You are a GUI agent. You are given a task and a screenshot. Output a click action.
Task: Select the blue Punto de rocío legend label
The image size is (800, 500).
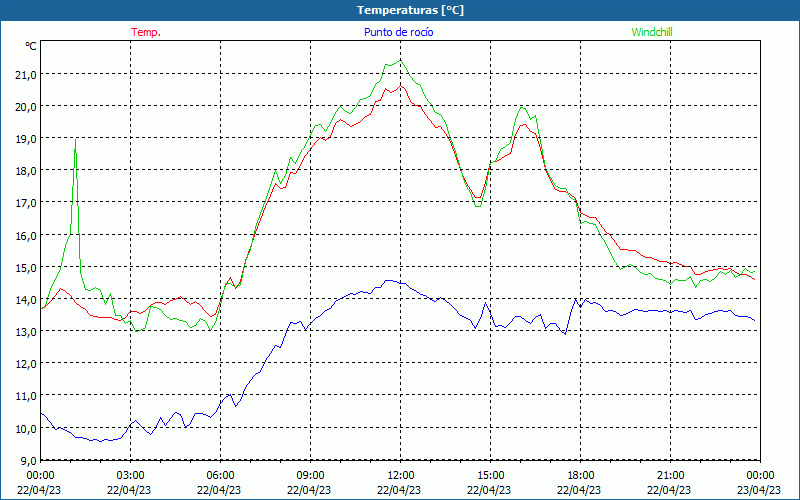pos(398,32)
